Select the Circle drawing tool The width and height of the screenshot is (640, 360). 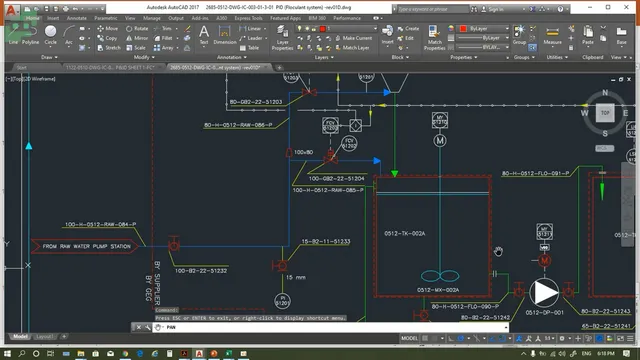point(51,35)
